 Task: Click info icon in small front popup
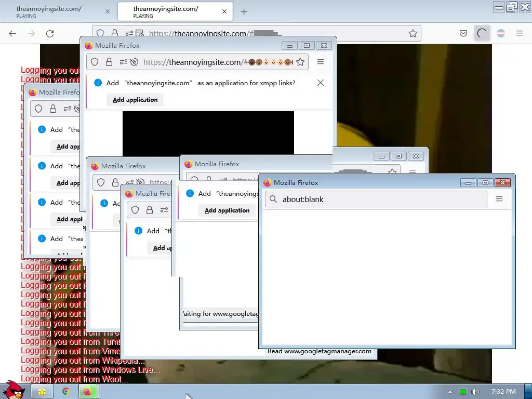tap(138, 231)
